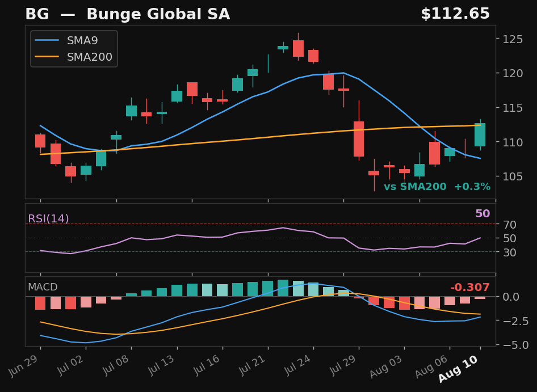Click the BG — Bunge Global SA title
The image size is (537, 392).
click(127, 14)
